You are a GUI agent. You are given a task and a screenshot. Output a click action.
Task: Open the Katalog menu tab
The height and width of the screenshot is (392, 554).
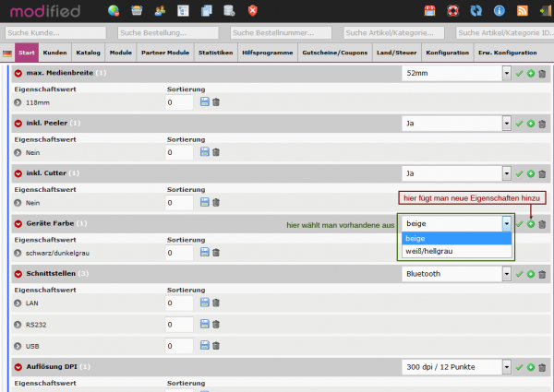click(x=88, y=53)
